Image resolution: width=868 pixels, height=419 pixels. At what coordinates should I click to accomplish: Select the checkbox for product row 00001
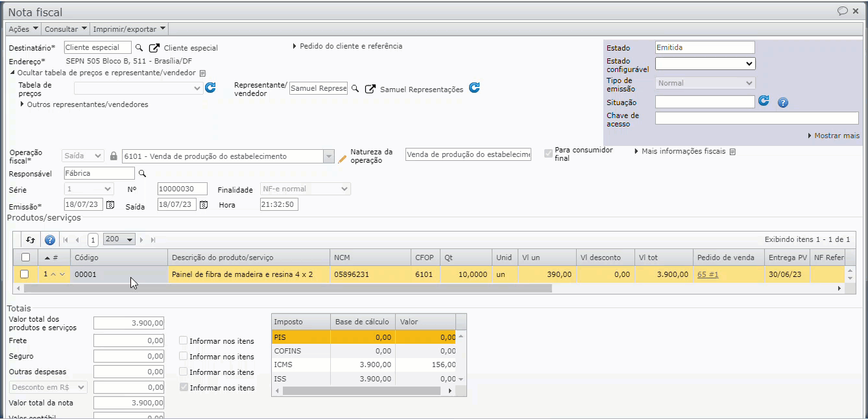pyautogui.click(x=25, y=274)
